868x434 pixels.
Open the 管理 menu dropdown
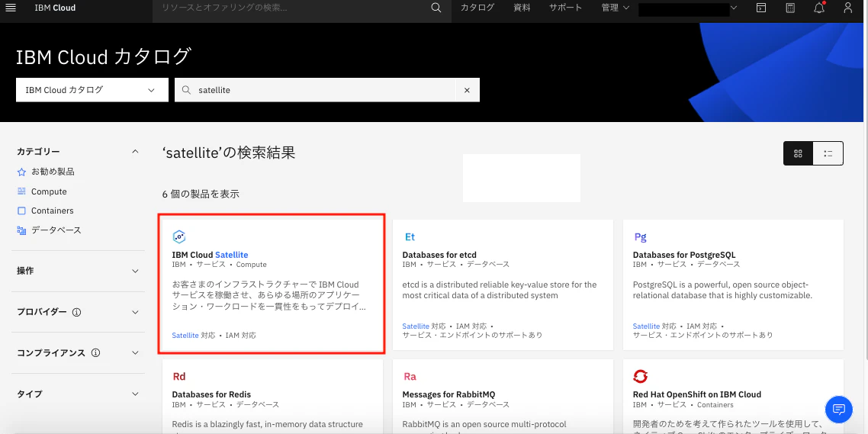click(x=616, y=8)
